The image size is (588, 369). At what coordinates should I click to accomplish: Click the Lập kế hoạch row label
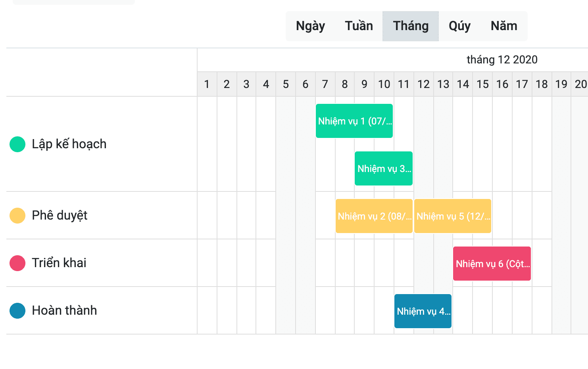click(69, 144)
